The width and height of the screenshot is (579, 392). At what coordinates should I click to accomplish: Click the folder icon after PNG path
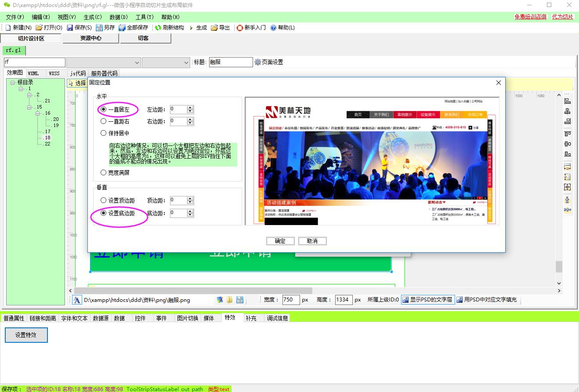tap(230, 300)
